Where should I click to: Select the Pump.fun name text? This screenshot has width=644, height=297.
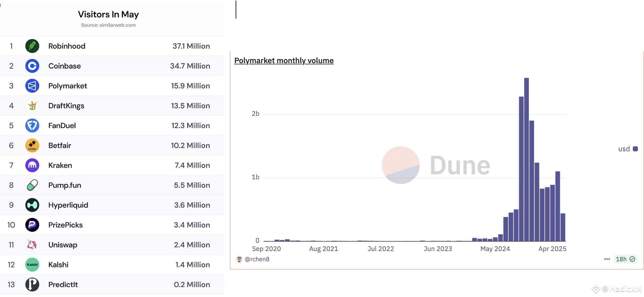(x=65, y=185)
